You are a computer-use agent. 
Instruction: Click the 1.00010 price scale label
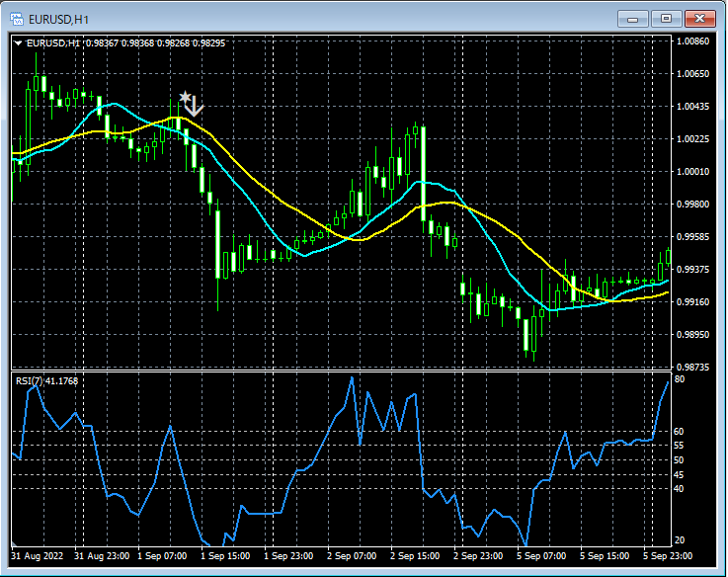pos(692,172)
